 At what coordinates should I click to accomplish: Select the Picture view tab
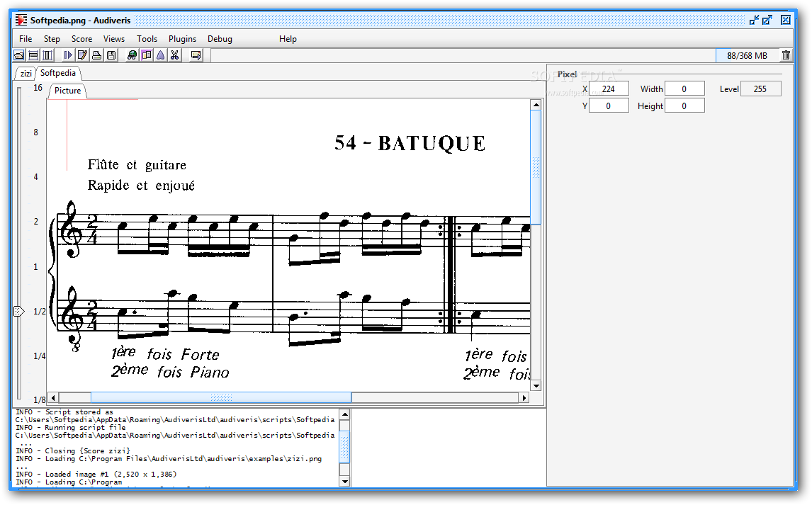click(x=68, y=91)
